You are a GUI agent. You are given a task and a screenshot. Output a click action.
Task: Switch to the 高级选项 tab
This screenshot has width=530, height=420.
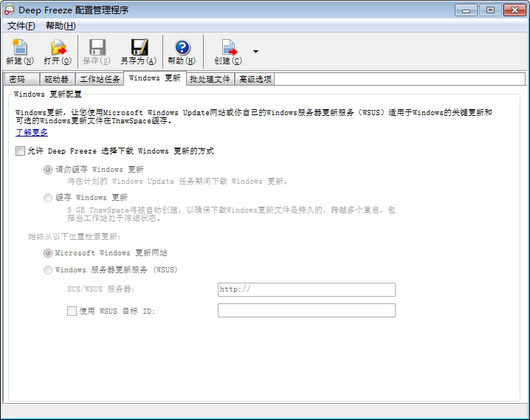click(255, 79)
